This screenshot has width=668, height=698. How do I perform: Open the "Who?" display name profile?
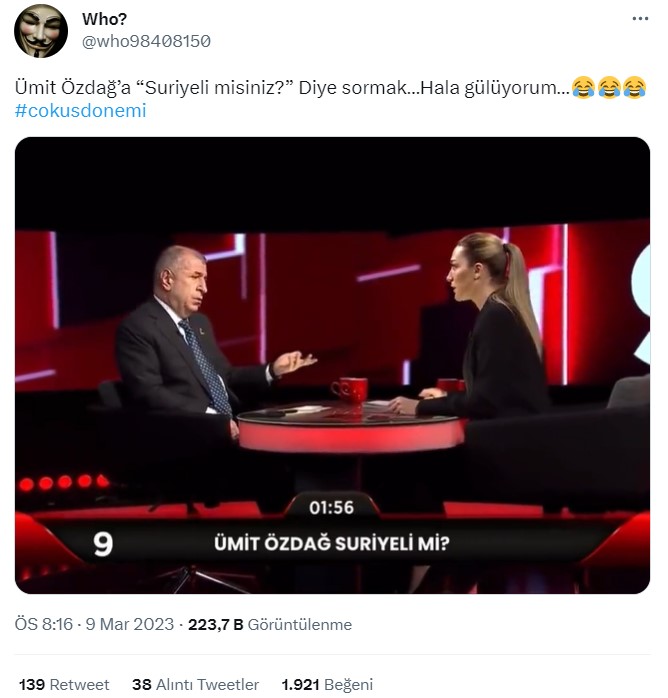click(x=104, y=19)
